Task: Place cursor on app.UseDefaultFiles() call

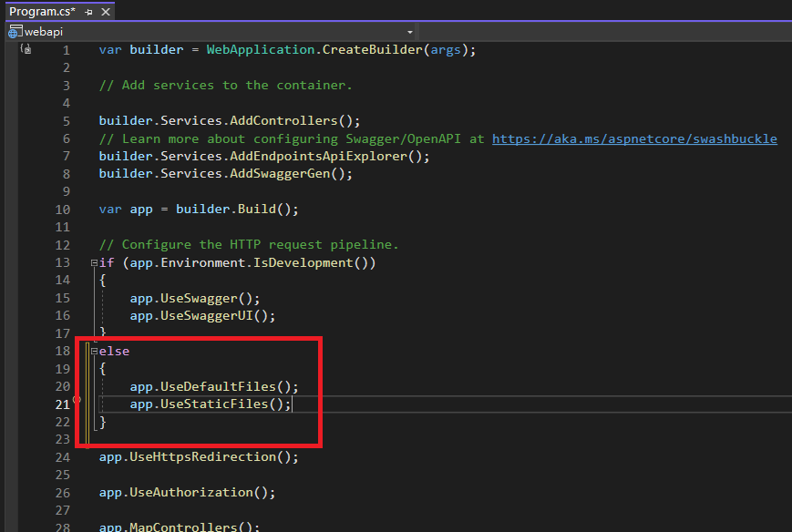Action: (213, 386)
